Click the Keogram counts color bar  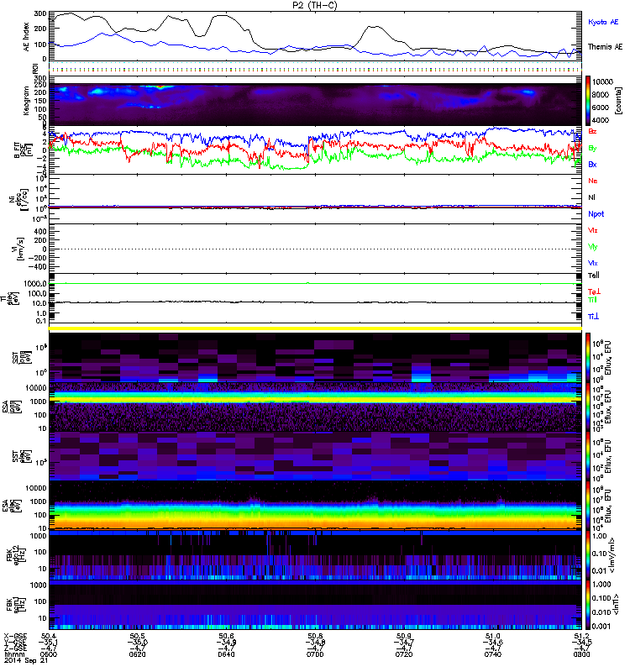point(588,101)
